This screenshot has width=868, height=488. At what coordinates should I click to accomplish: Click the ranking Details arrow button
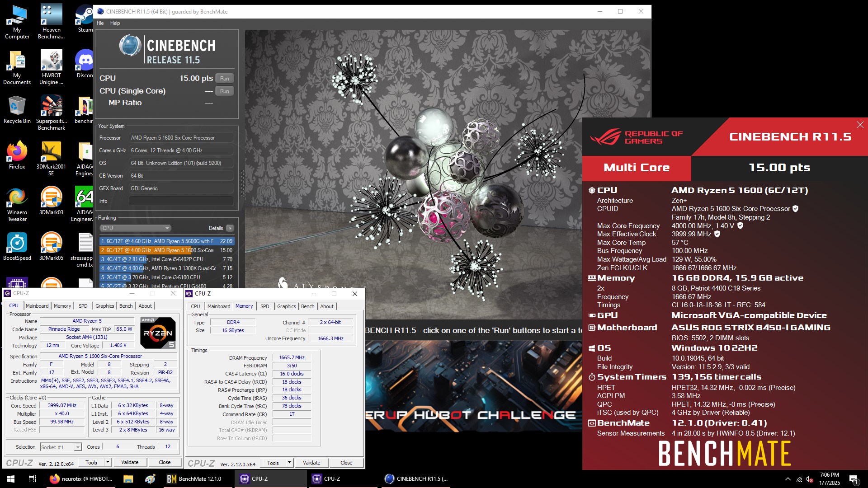tap(230, 228)
